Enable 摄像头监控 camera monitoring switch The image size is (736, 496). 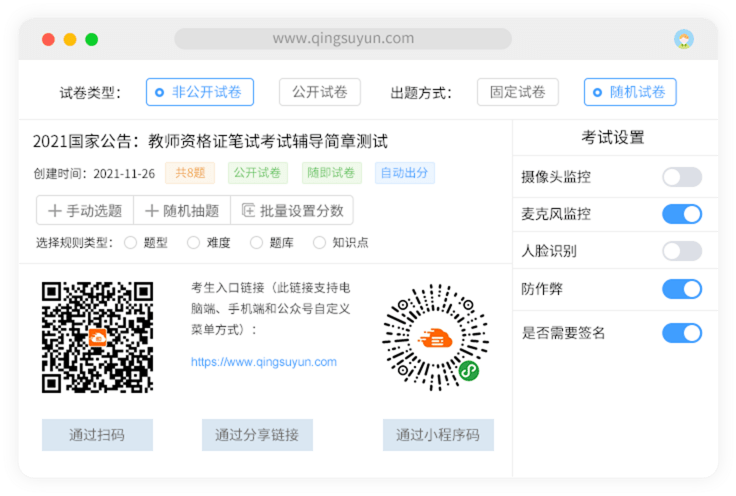(682, 177)
